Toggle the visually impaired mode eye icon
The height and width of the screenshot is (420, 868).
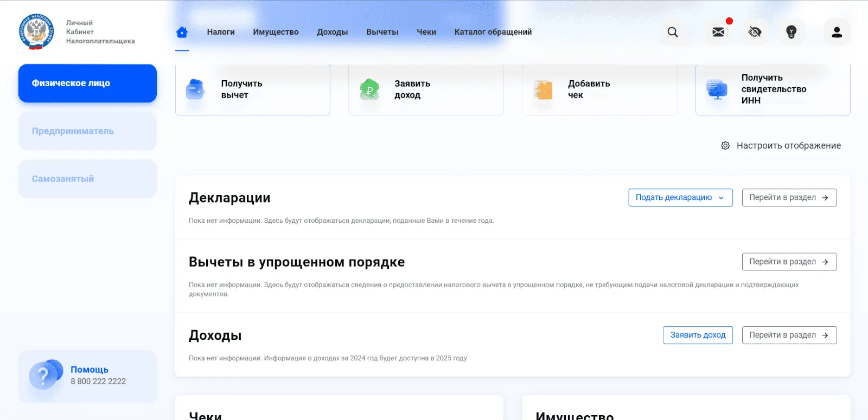point(755,32)
